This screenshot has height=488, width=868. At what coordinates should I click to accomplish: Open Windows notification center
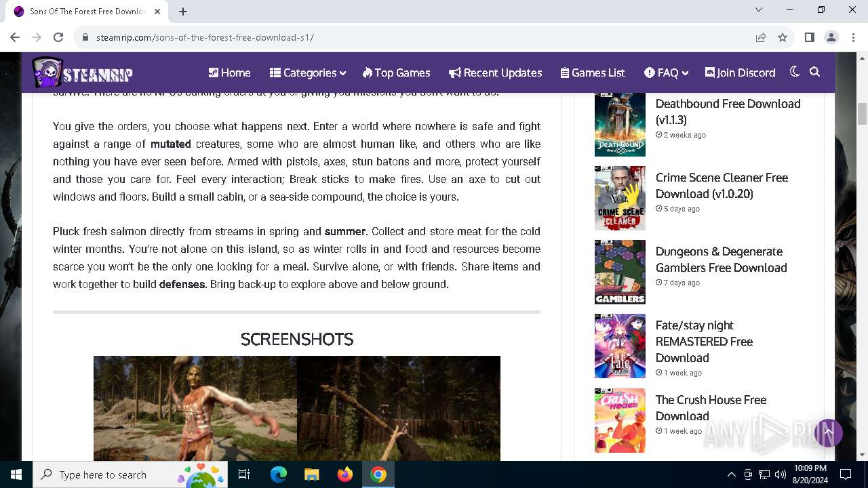coord(846,474)
